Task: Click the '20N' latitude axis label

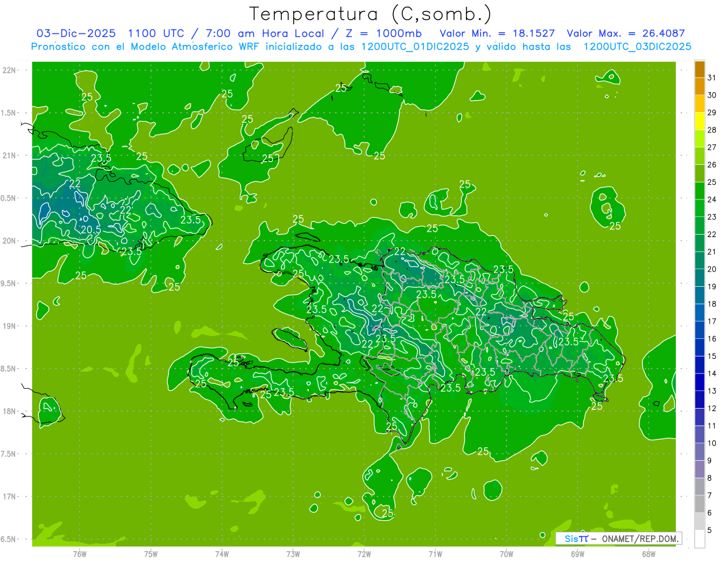Action: click(10, 241)
